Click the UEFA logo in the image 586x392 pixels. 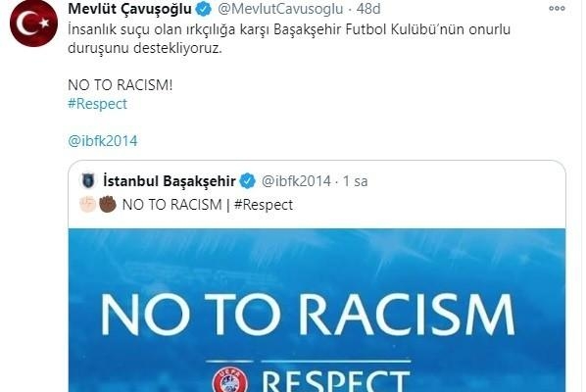pyautogui.click(x=230, y=379)
